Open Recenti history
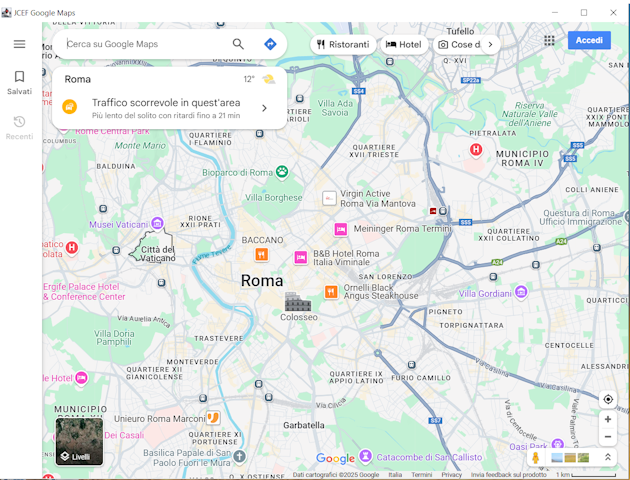The image size is (630, 480). (19, 128)
